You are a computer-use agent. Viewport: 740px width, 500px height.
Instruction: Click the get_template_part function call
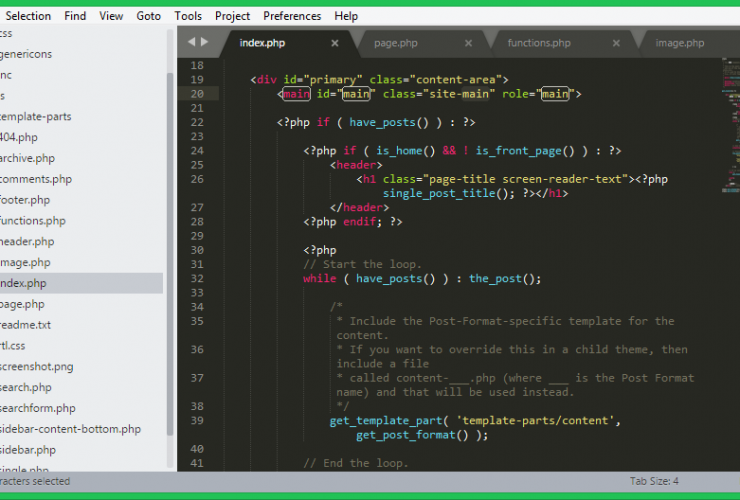pos(376,421)
